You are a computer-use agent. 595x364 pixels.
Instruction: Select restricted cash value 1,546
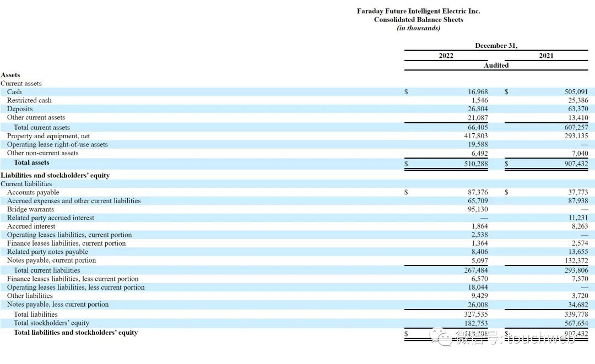(480, 100)
